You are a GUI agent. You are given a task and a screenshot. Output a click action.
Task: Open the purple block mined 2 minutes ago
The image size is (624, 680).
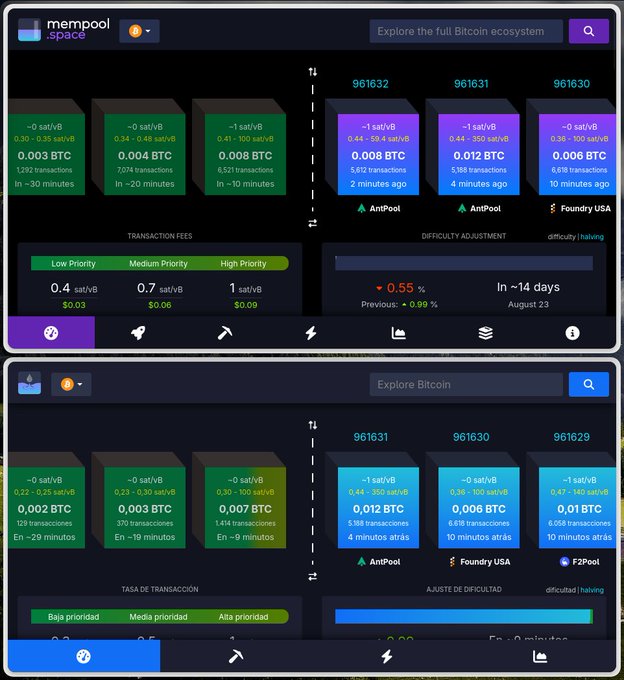click(378, 154)
